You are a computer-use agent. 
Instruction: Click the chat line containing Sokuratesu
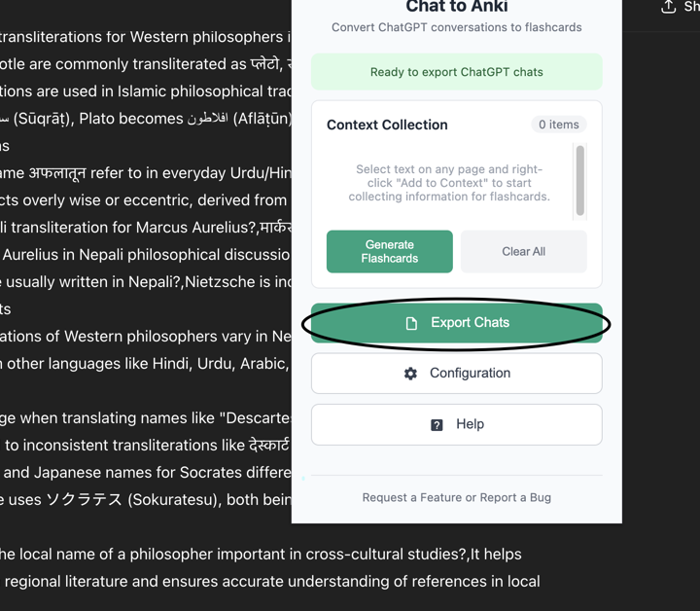click(x=146, y=499)
